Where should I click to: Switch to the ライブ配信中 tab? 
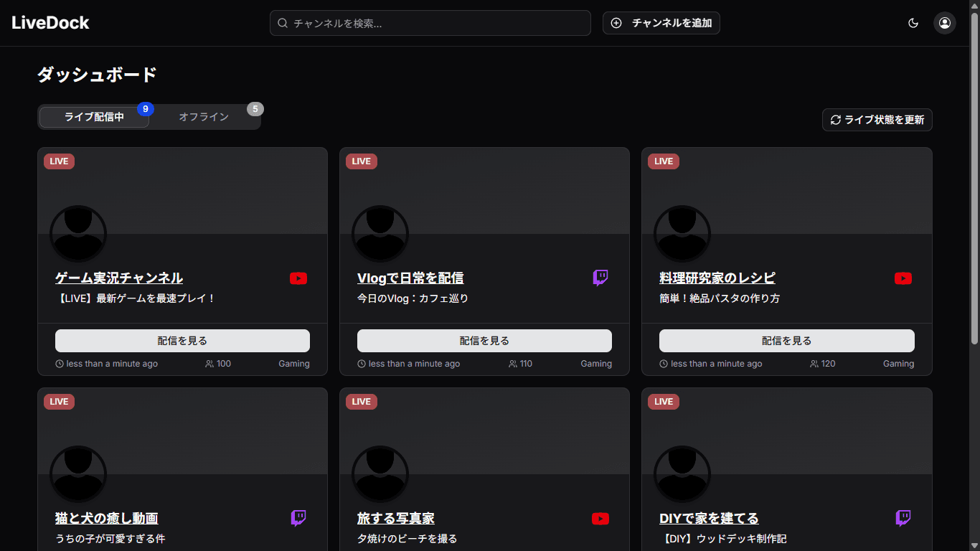point(94,117)
